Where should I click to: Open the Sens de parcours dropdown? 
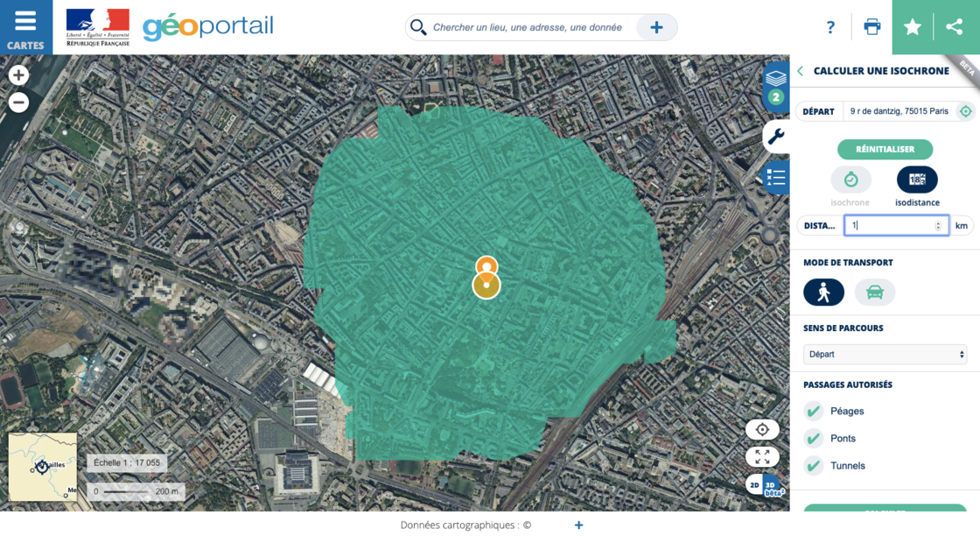pyautogui.click(x=885, y=354)
